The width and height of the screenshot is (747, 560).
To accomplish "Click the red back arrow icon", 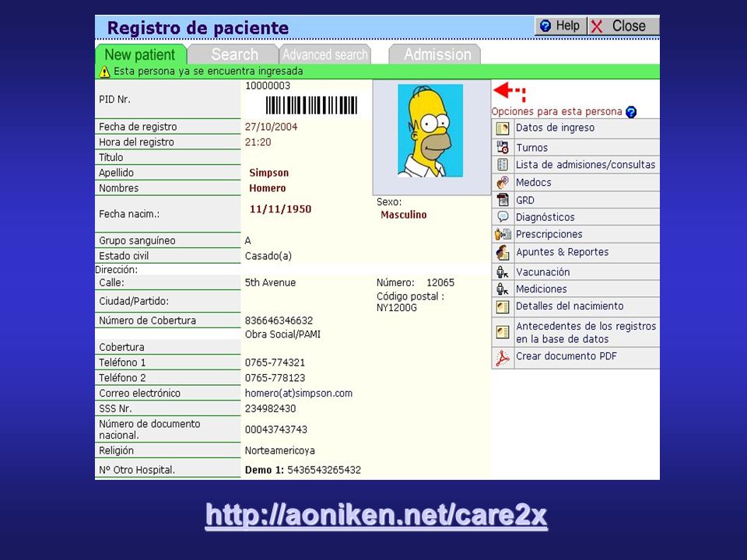I will (509, 92).
